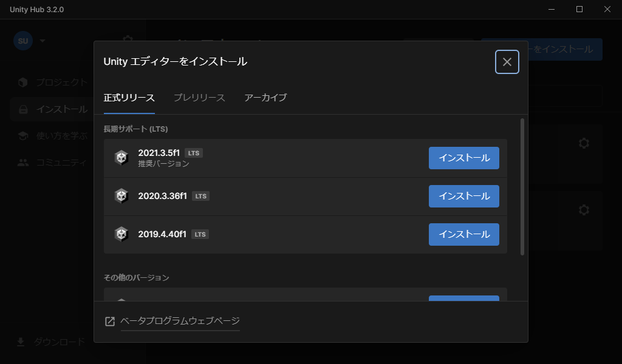The width and height of the screenshot is (622, 364).
Task: Click the Installs lock icon in sidebar
Action: tap(22, 110)
